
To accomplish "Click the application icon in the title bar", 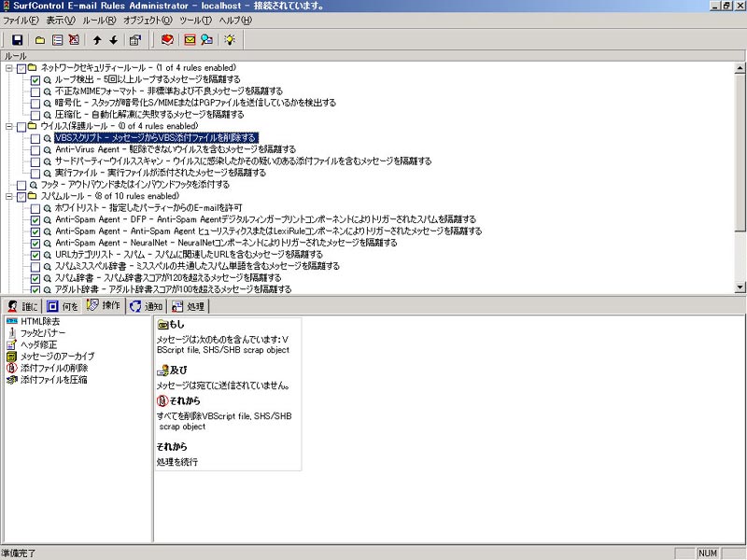I will point(7,6).
